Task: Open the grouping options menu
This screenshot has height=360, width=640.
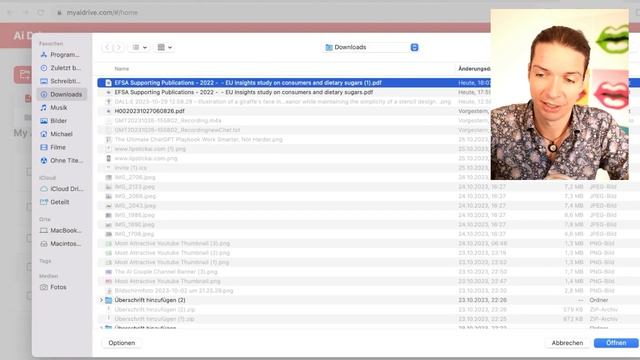Action: click(164, 47)
